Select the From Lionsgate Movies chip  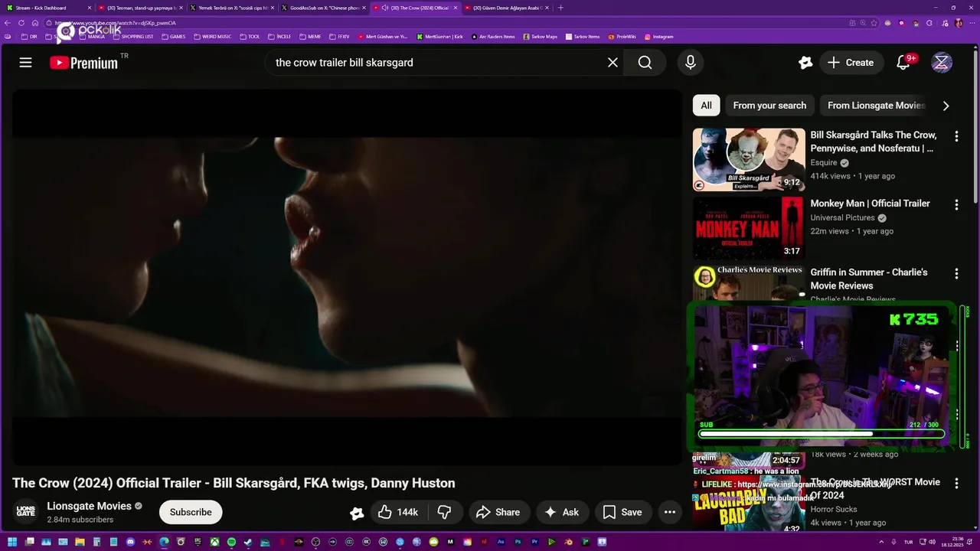tap(876, 106)
